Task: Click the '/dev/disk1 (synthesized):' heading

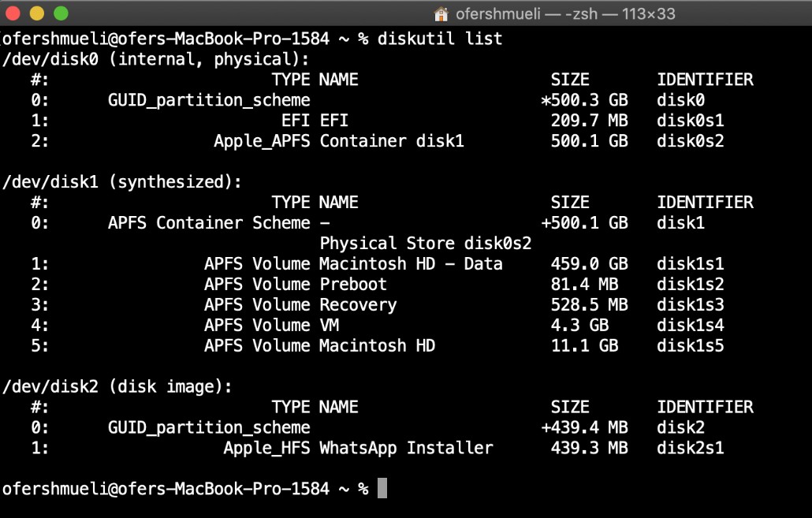Action: (121, 182)
